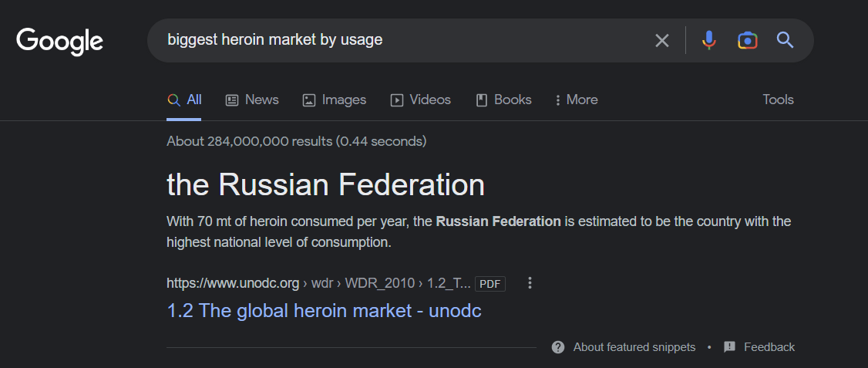The width and height of the screenshot is (868, 368).
Task: Click the question mark help icon
Action: (558, 347)
